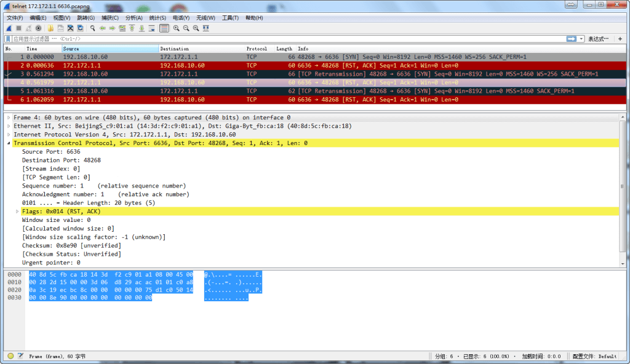Select packet 3 TCP Retransmission row
630x364 pixels.
315,74
